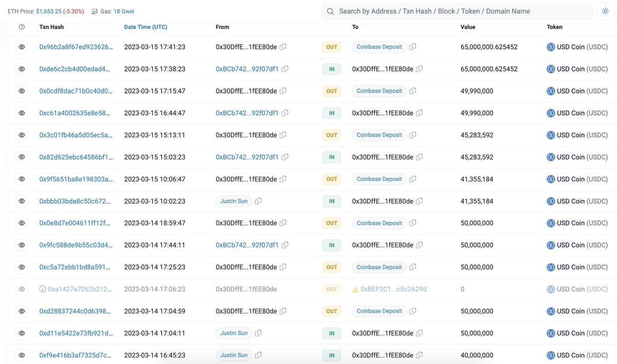Open Justin Sun tag in 10:02:23 row

tap(234, 201)
